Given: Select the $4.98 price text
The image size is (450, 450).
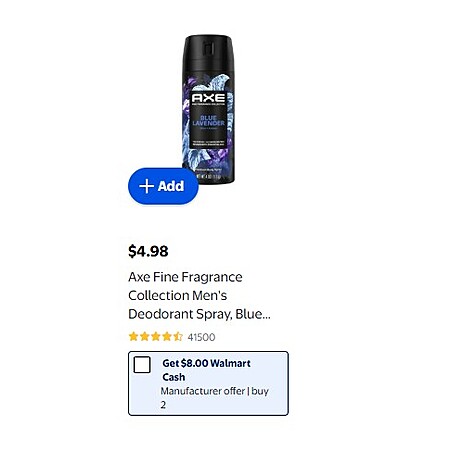Looking at the screenshot, I should pyautogui.click(x=148, y=251).
